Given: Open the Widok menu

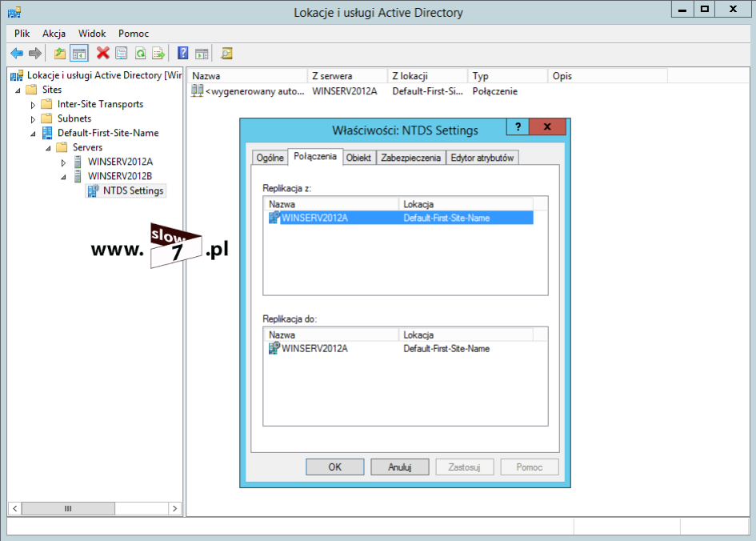Looking at the screenshot, I should point(92,34).
